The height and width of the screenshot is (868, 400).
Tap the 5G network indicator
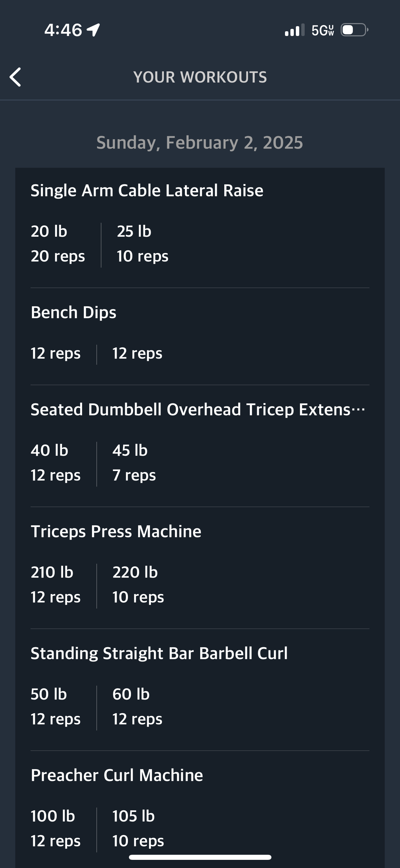(323, 30)
